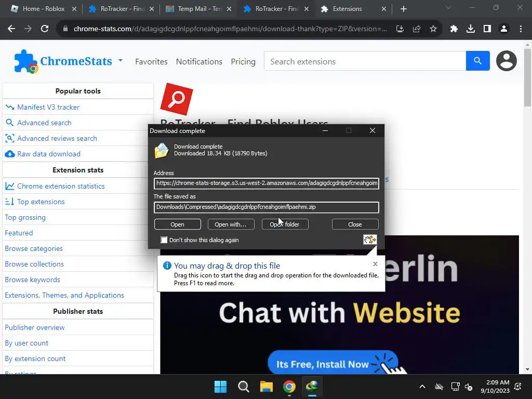Click the ChromeStats puzzle logo
This screenshot has height=399, width=532.
[x=26, y=61]
